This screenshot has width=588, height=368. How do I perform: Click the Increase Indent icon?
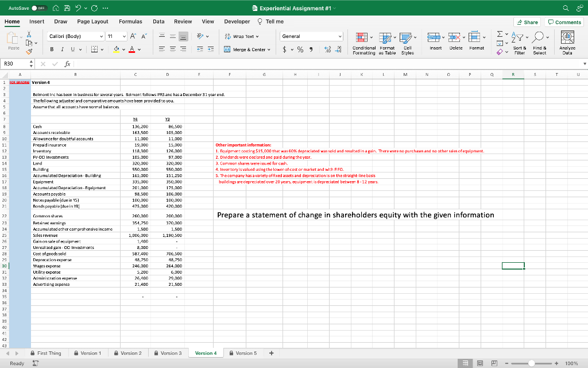(211, 49)
